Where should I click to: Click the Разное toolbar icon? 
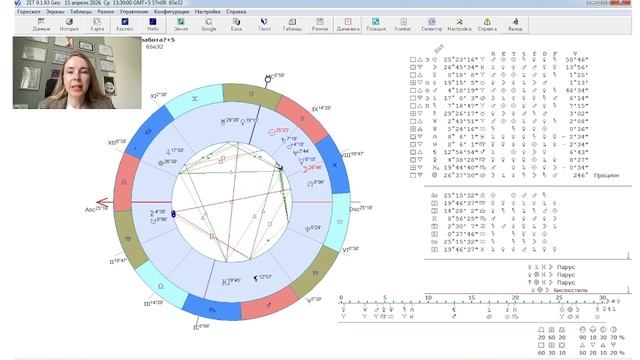320,25
